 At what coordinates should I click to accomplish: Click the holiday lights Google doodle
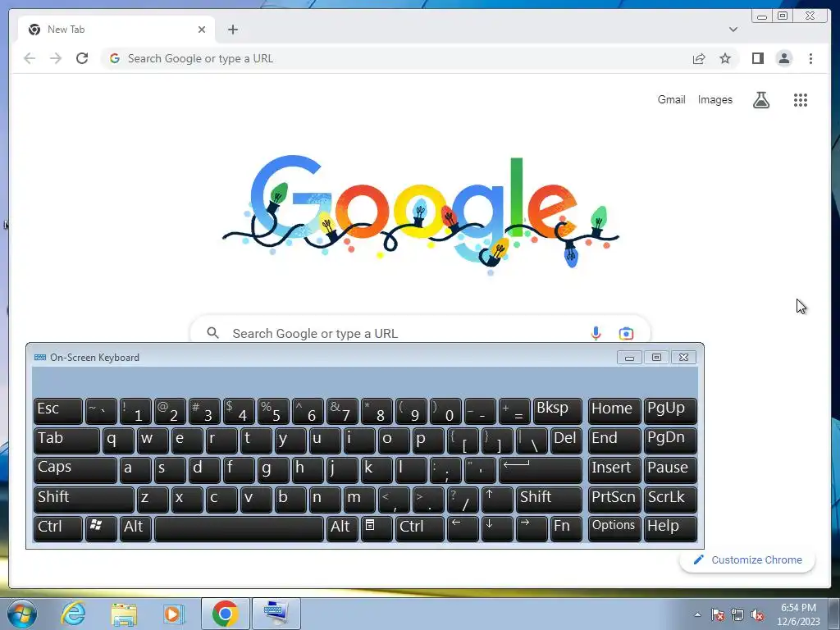[421, 214]
